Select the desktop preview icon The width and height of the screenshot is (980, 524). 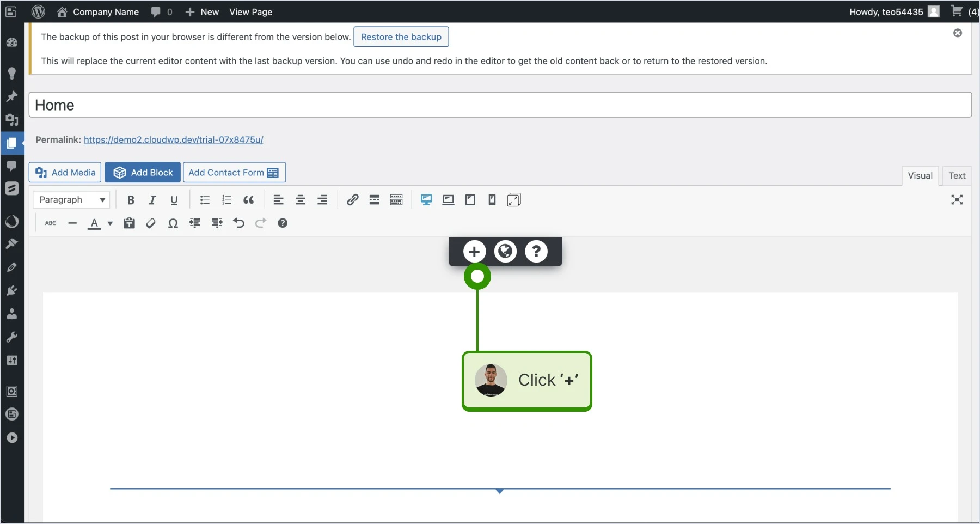click(x=426, y=200)
